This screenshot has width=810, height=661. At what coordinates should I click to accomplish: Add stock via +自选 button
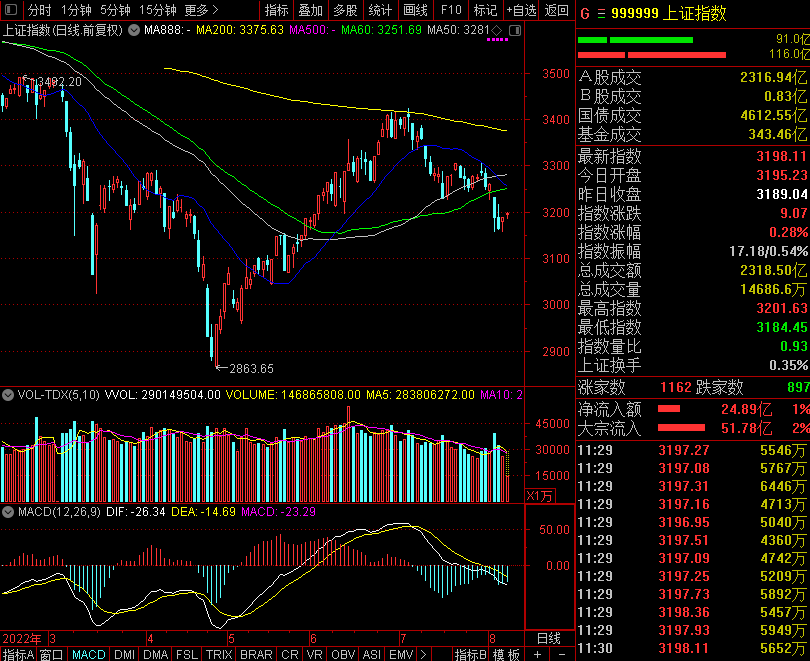(521, 10)
